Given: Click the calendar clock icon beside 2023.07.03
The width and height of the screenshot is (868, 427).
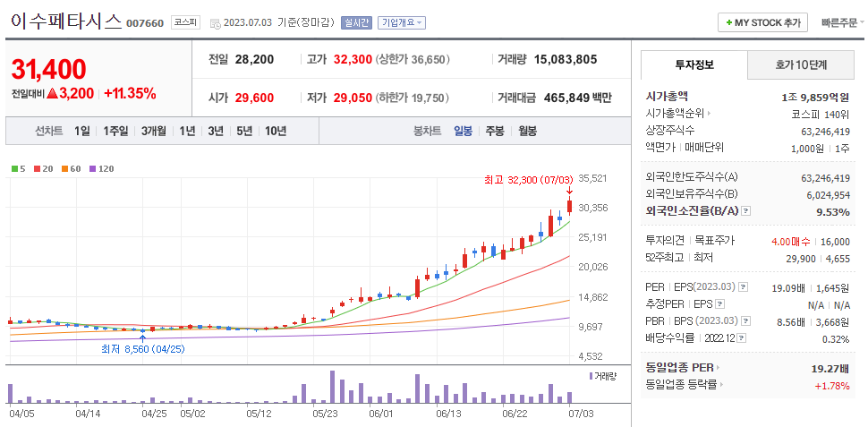Looking at the screenshot, I should (x=216, y=23).
